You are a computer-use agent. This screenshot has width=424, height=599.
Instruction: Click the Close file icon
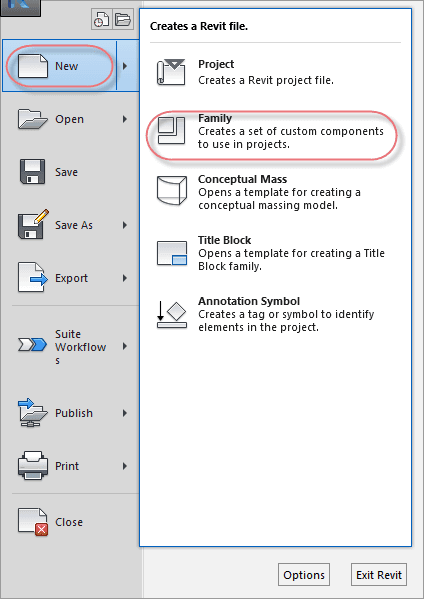click(x=33, y=522)
